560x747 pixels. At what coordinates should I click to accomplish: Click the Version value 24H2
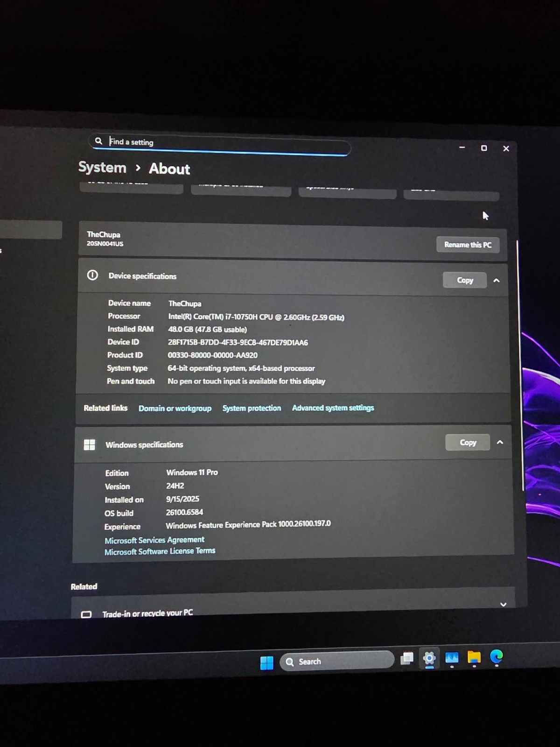click(175, 486)
